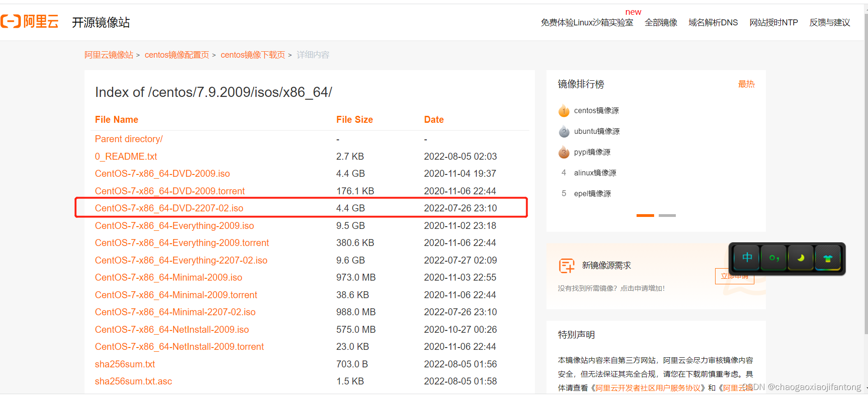Screen dimensions: 868x396
Task: Click the new mirror request icon
Action: [x=566, y=266]
